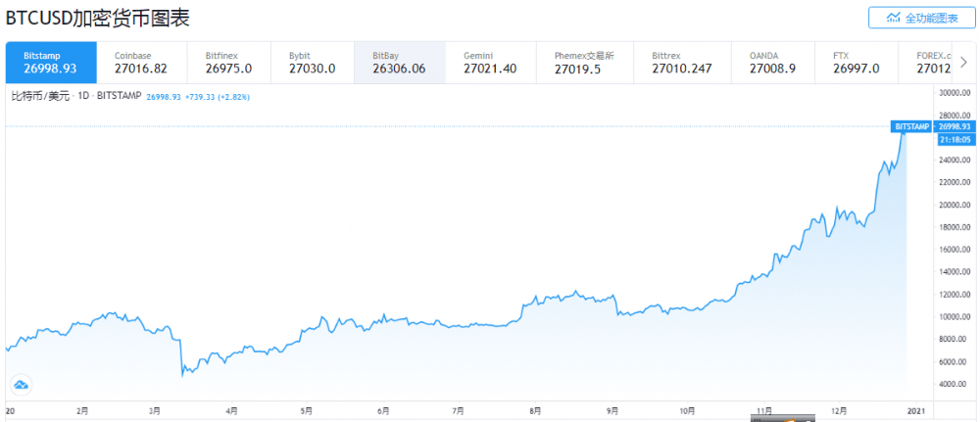Click the 11月 label on time axis
The height and width of the screenshot is (422, 980).
(x=766, y=410)
